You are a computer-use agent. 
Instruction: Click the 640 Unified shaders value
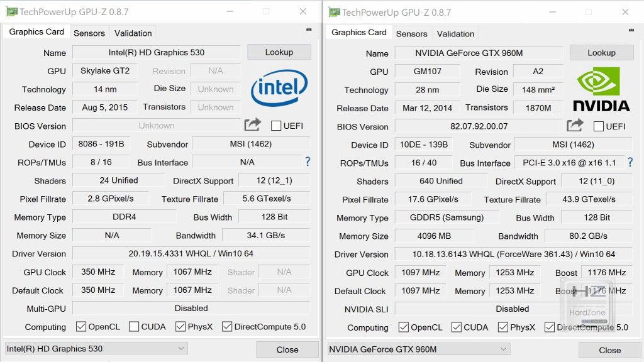click(x=441, y=181)
